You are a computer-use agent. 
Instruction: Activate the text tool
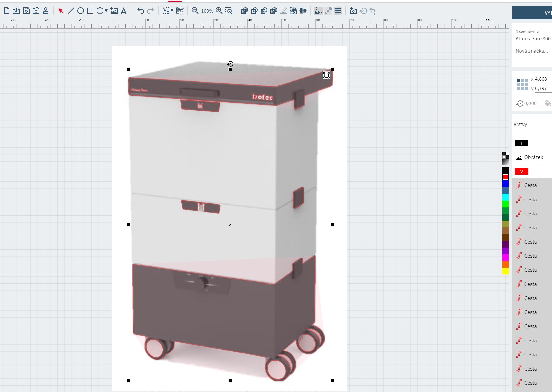coord(124,11)
